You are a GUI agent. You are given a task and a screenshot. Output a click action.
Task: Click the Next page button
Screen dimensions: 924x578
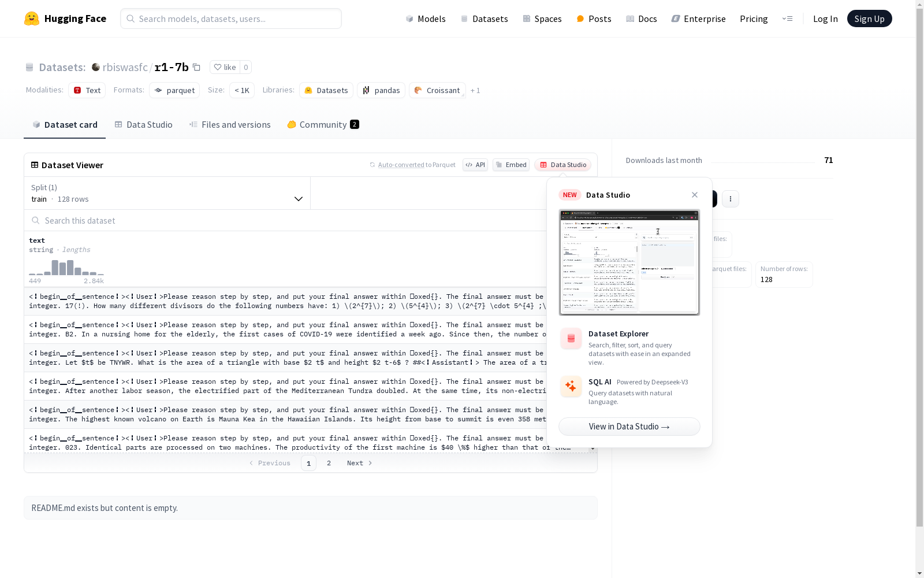[x=360, y=463]
